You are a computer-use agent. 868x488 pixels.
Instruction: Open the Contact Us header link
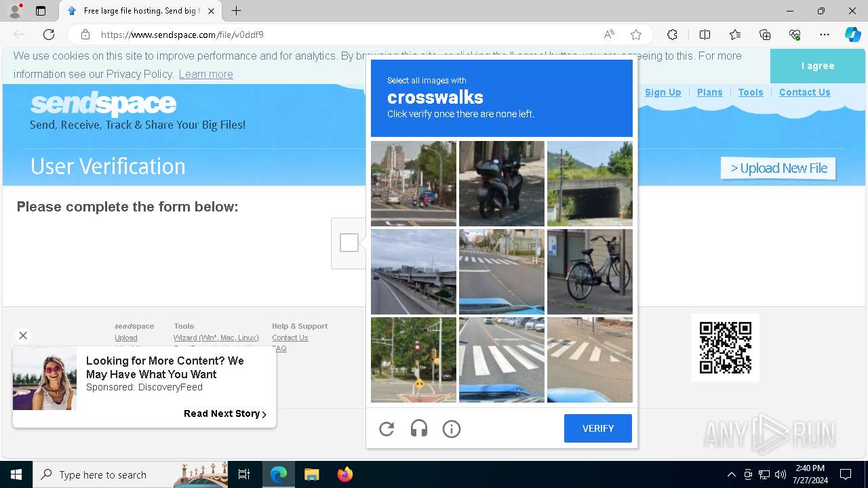[805, 92]
